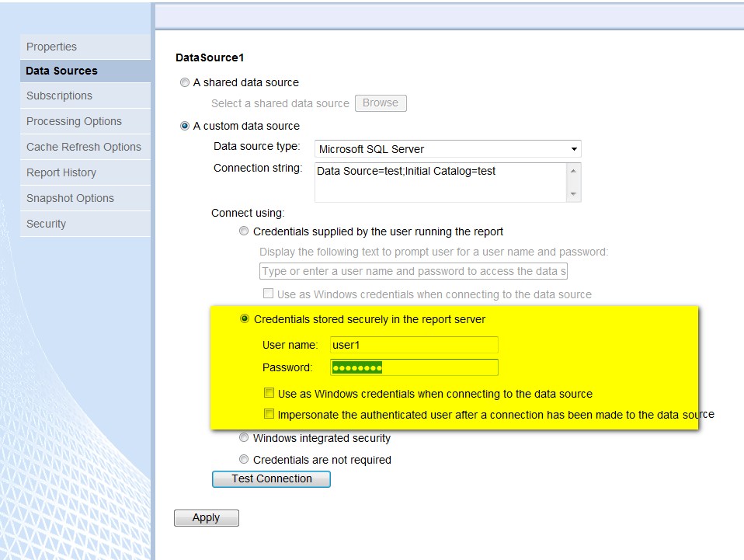Check 'Impersonate the authenticated user' option
The height and width of the screenshot is (560, 744).
click(269, 414)
